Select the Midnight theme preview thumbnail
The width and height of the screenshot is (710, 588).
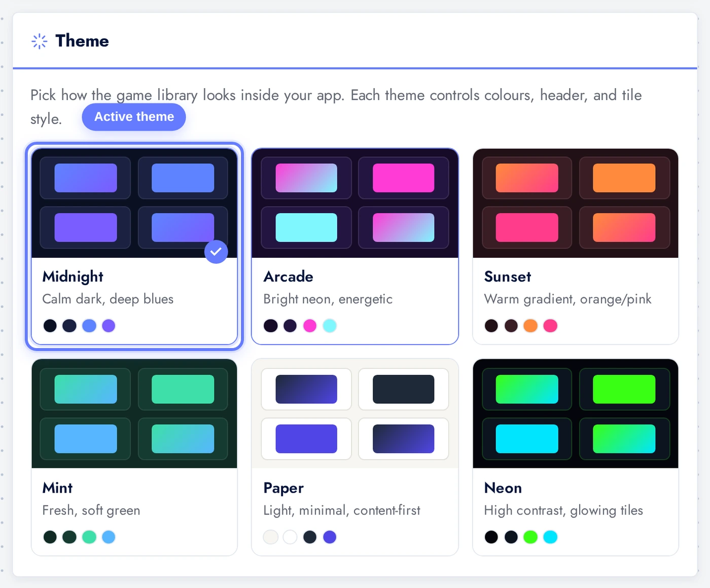pos(134,203)
